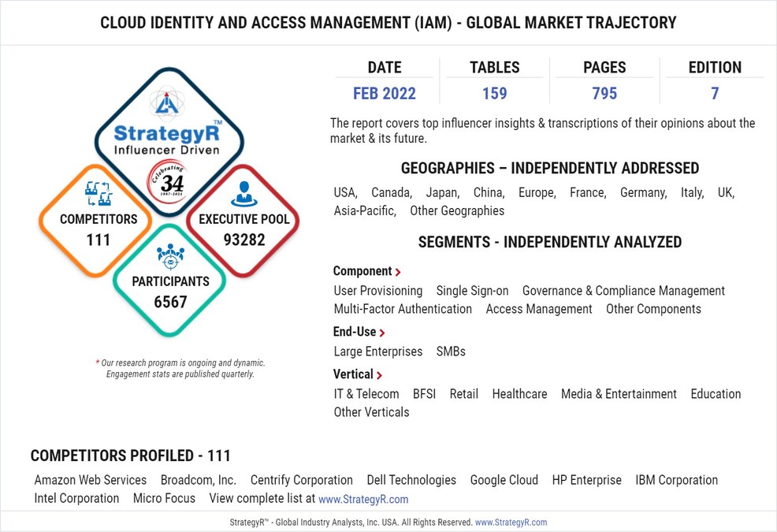The height and width of the screenshot is (532, 777).
Task: Click Intel Corporation competitor
Action: [76, 499]
